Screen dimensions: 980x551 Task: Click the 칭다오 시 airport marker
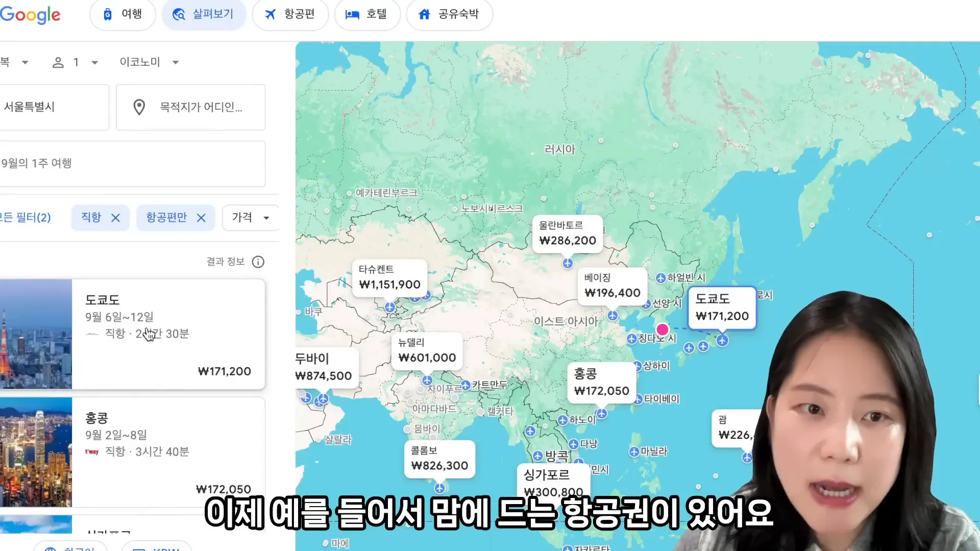(x=631, y=339)
